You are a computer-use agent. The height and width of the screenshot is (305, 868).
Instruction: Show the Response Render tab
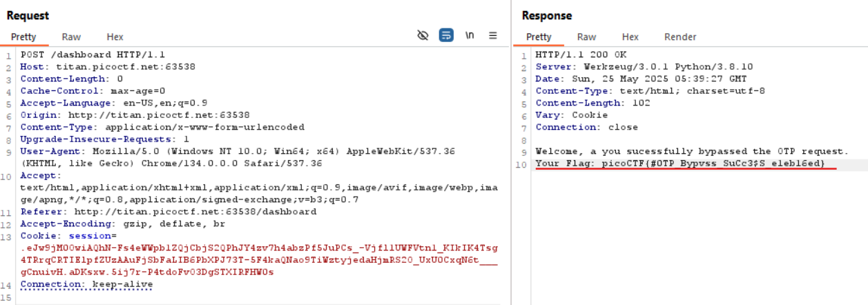[680, 37]
